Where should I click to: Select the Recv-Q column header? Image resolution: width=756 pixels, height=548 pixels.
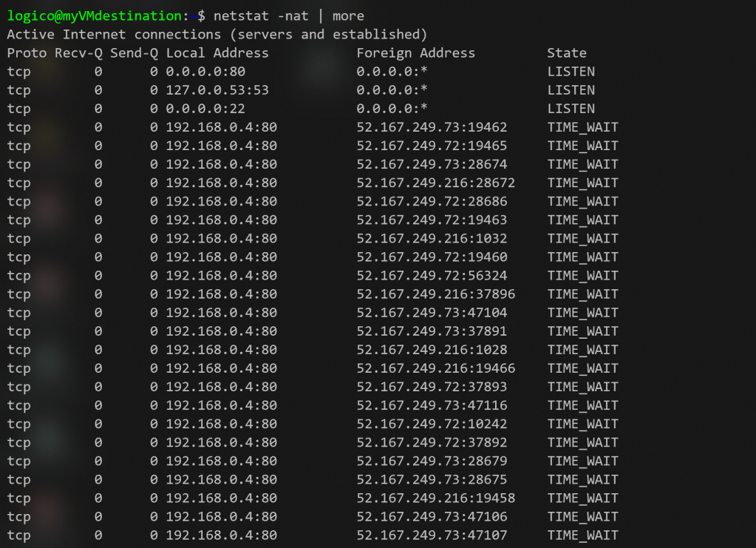click(x=78, y=53)
